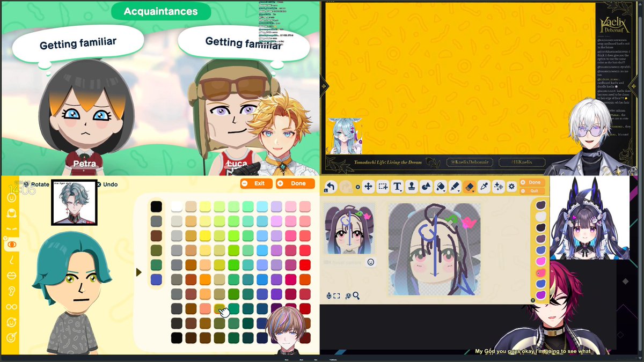Open the eyes category in Mii sidebar
644x362 pixels.
(x=11, y=245)
